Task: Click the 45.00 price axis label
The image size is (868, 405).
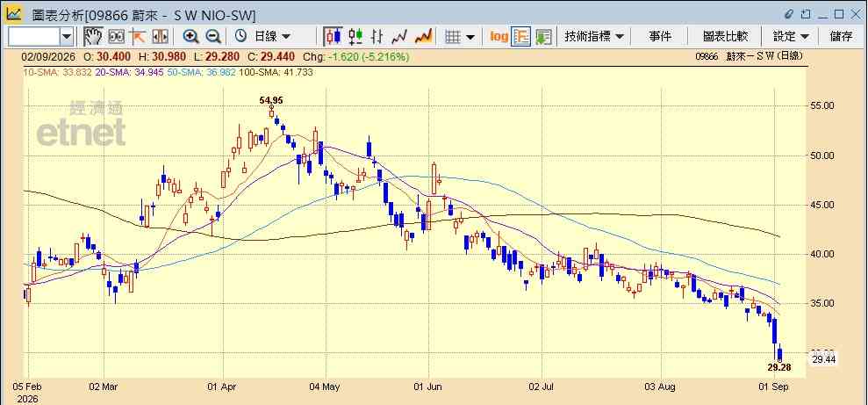Action: pos(822,205)
